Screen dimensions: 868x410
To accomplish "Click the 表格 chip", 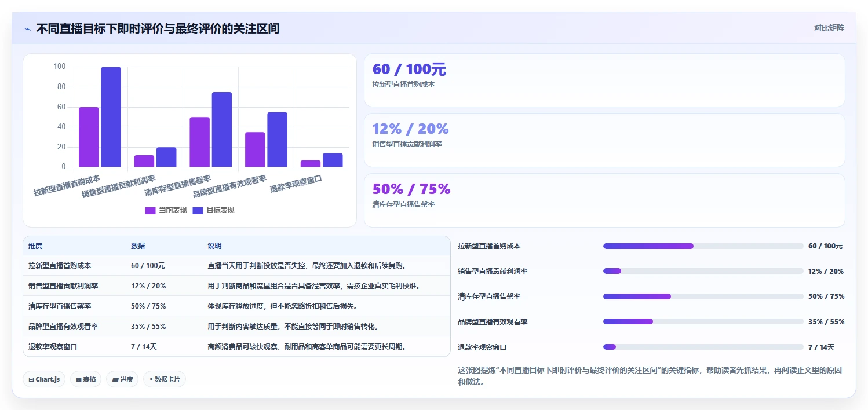I will pos(86,379).
